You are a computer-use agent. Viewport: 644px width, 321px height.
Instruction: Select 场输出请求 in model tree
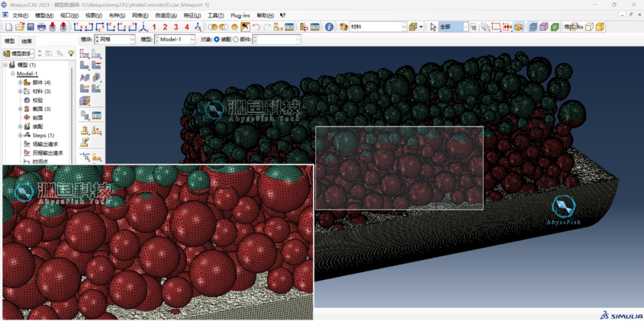45,144
